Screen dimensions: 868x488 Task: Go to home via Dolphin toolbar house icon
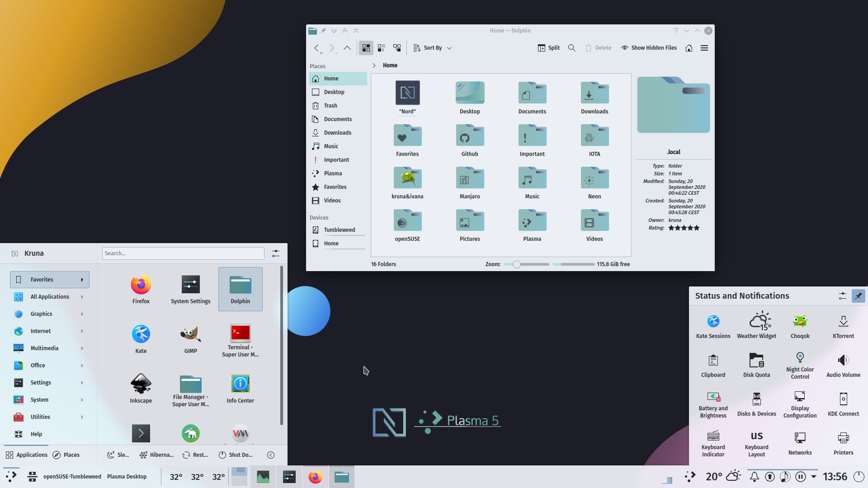click(x=689, y=48)
